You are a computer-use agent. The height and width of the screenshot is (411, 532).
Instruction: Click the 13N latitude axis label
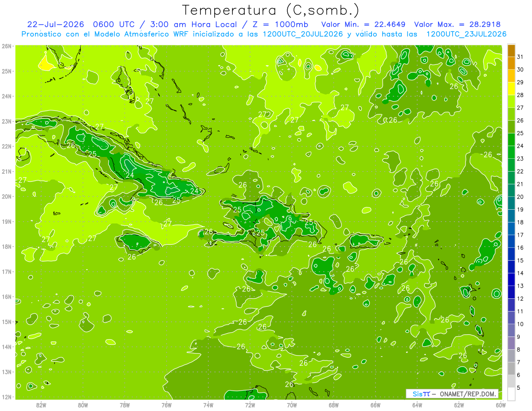coord(7,372)
